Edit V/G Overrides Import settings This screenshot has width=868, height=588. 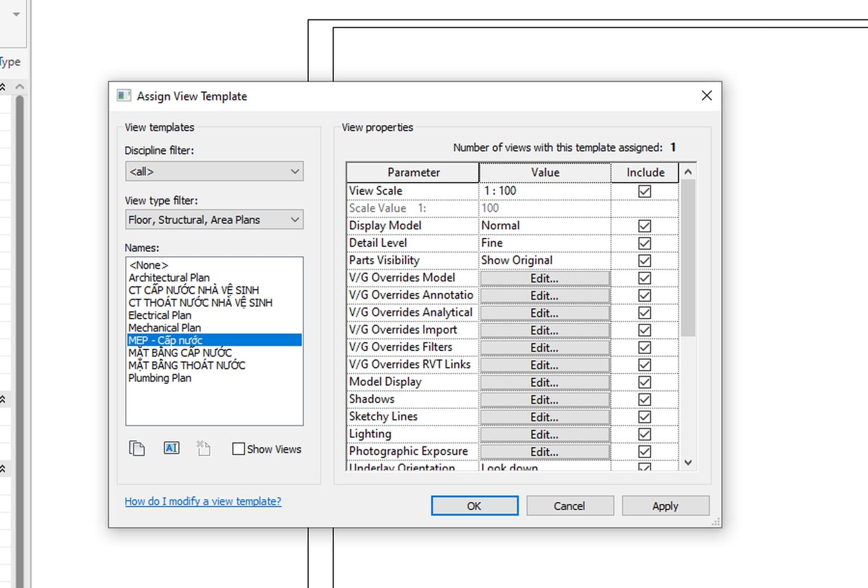point(545,331)
